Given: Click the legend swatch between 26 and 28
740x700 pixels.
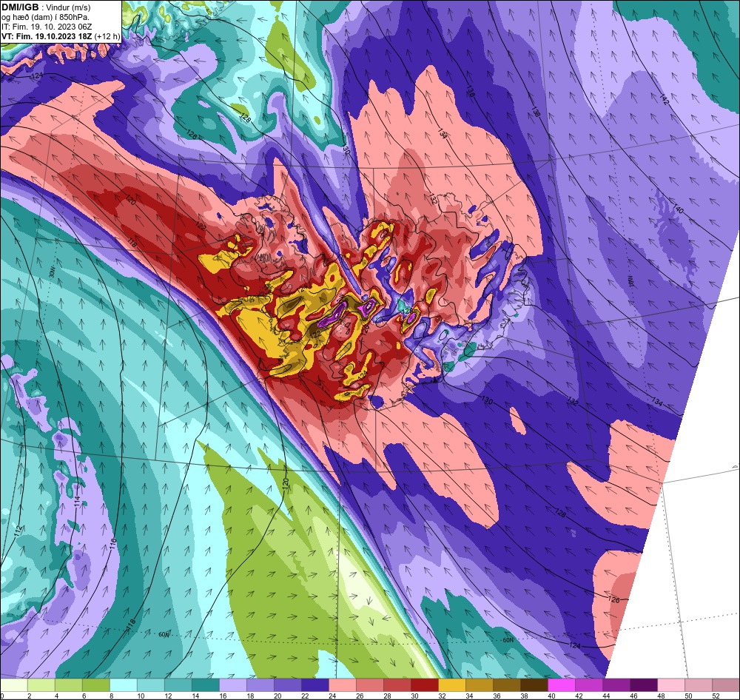Looking at the screenshot, I should [x=370, y=685].
